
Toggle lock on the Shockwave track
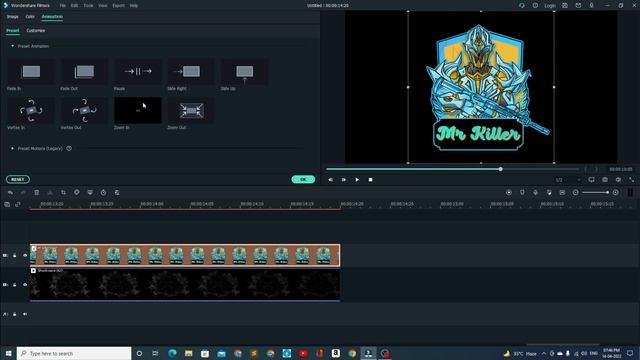point(15,285)
